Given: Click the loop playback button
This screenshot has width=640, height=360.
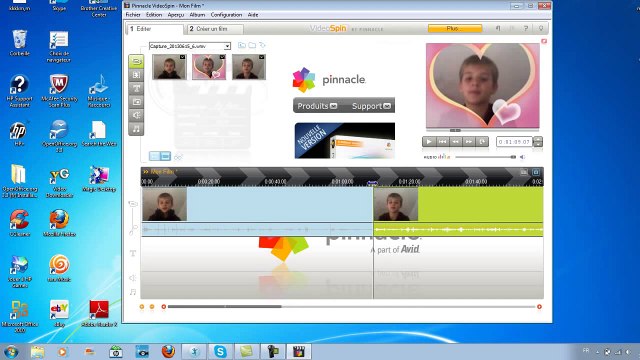Looking at the screenshot, I should [482, 142].
